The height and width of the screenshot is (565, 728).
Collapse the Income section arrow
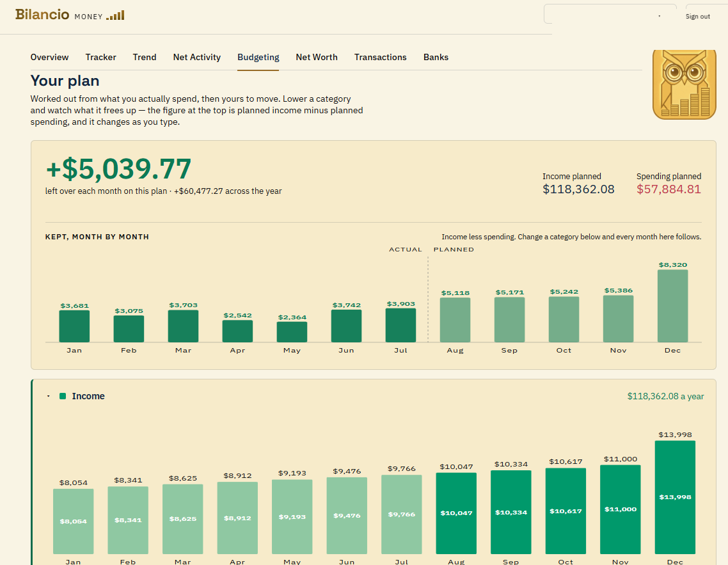pos(48,396)
